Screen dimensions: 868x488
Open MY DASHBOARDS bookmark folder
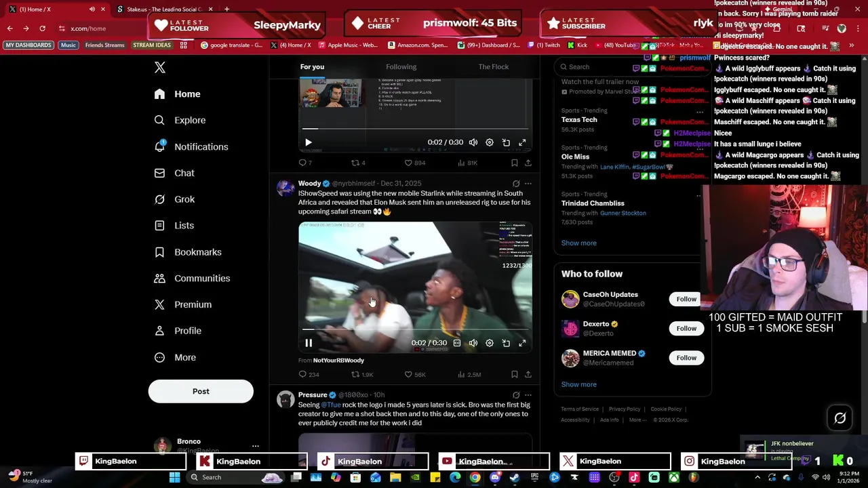point(28,45)
